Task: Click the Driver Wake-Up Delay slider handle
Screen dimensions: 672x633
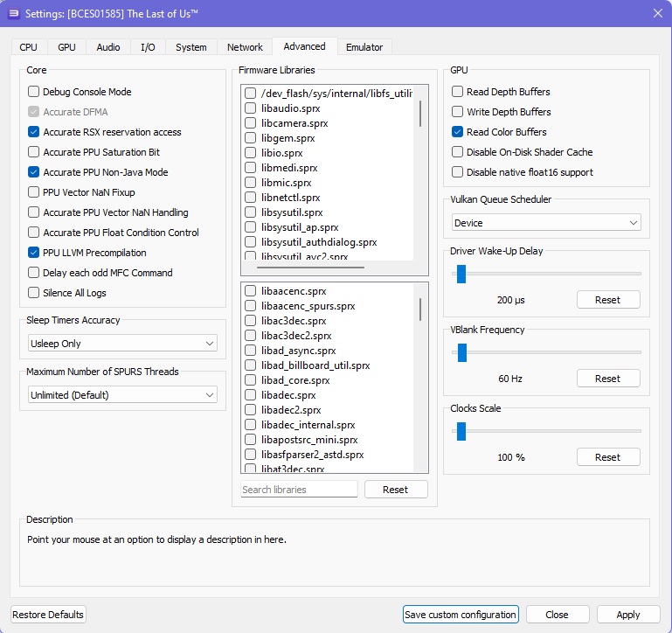Action: (x=461, y=274)
